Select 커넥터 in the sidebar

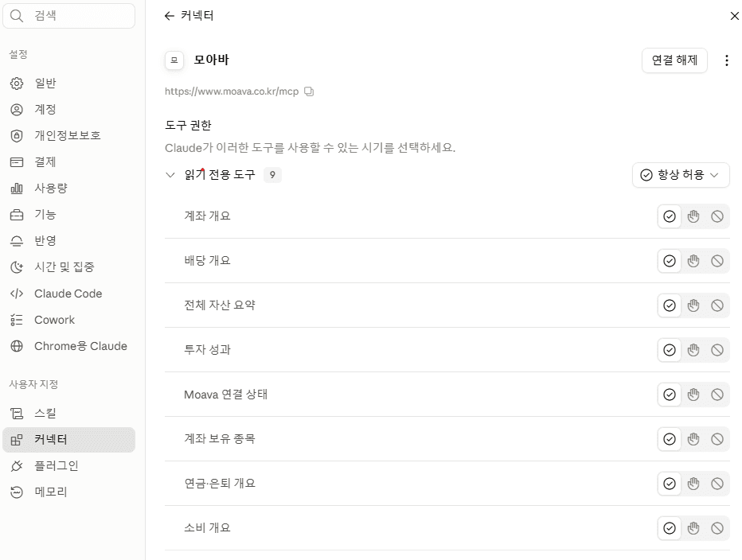coord(69,440)
